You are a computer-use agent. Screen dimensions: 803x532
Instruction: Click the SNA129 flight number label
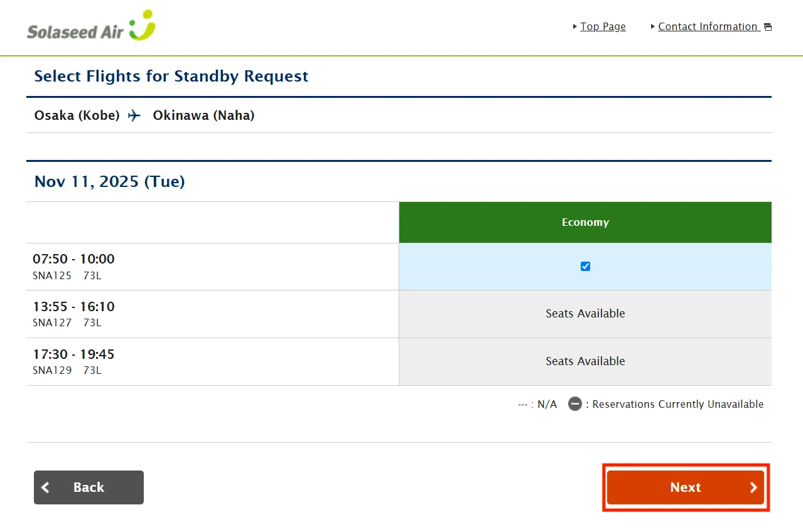point(52,371)
